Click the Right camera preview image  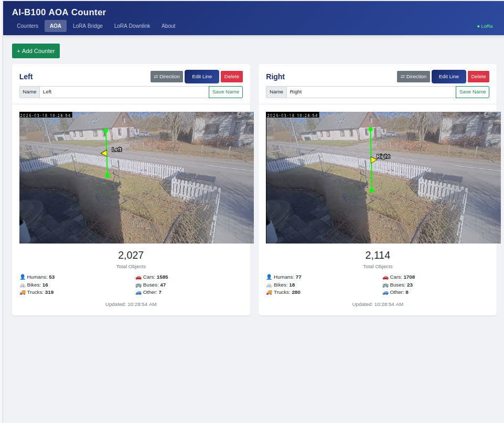[x=420, y=210]
